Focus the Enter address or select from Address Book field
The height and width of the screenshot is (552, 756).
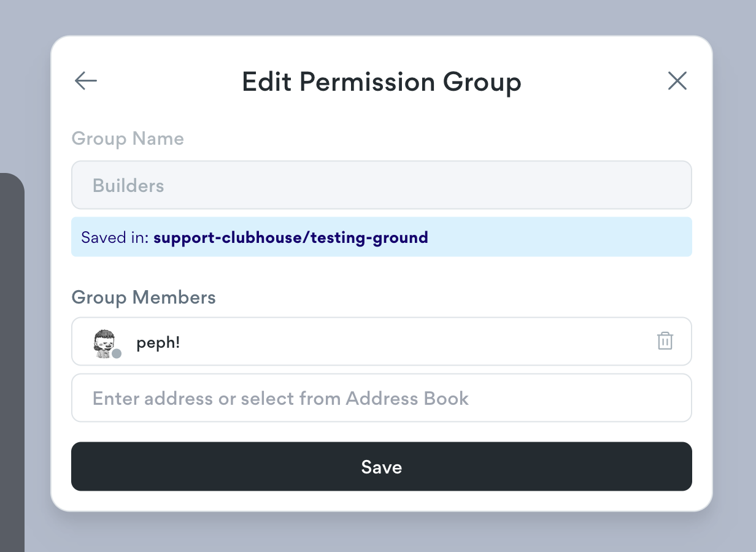coord(382,398)
